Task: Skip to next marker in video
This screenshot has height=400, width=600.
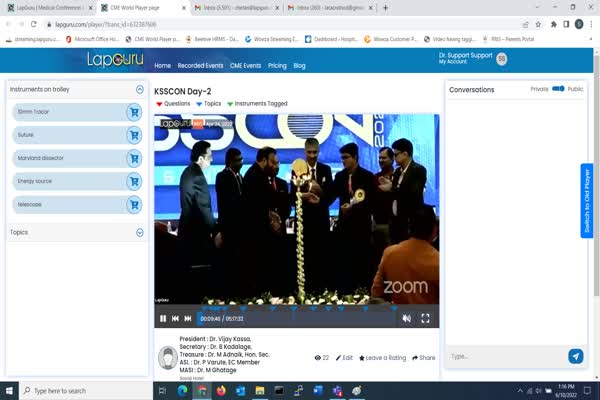Action: pos(188,318)
